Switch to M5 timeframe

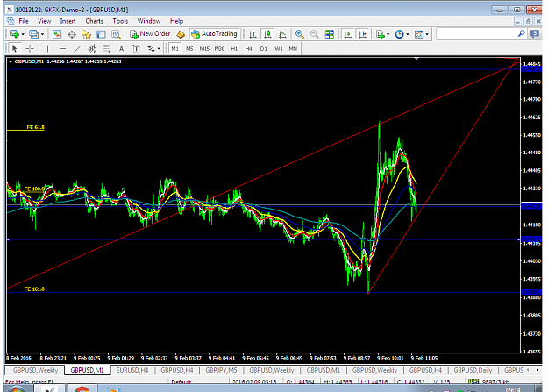click(x=189, y=48)
